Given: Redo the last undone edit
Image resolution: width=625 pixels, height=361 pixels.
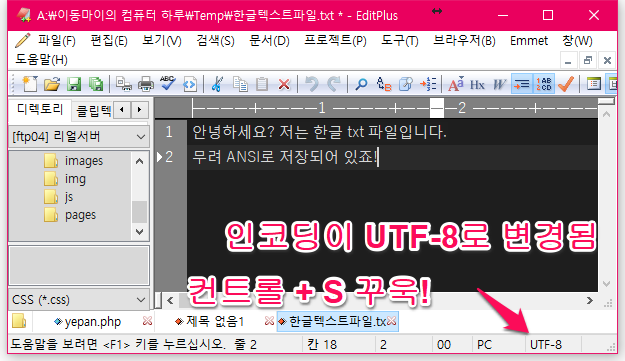Looking at the screenshot, I should (334, 84).
